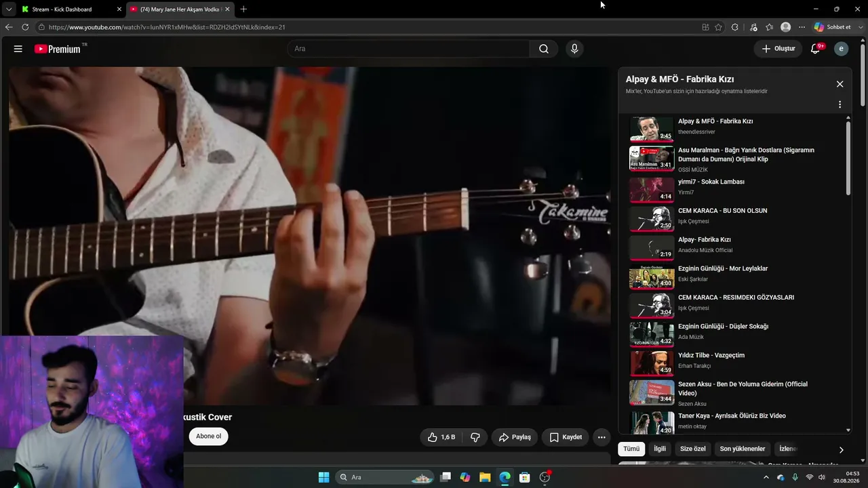Close the Mary Jane YouTube tab
This screenshot has height=488, width=868.
227,9
